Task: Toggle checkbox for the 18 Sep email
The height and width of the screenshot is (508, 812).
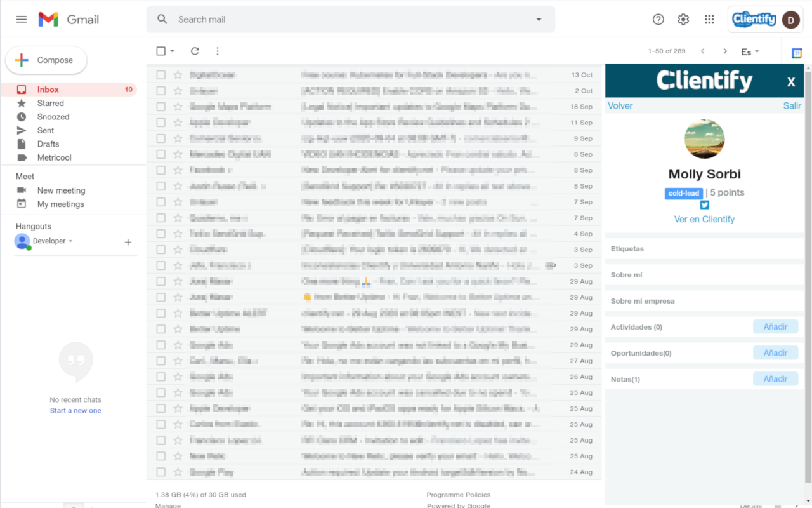Action: pos(161,107)
